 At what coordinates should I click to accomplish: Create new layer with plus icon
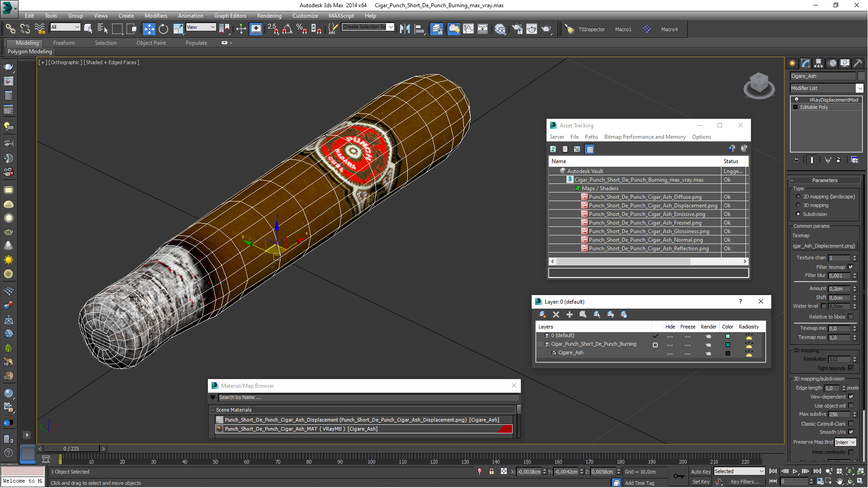pyautogui.click(x=570, y=314)
